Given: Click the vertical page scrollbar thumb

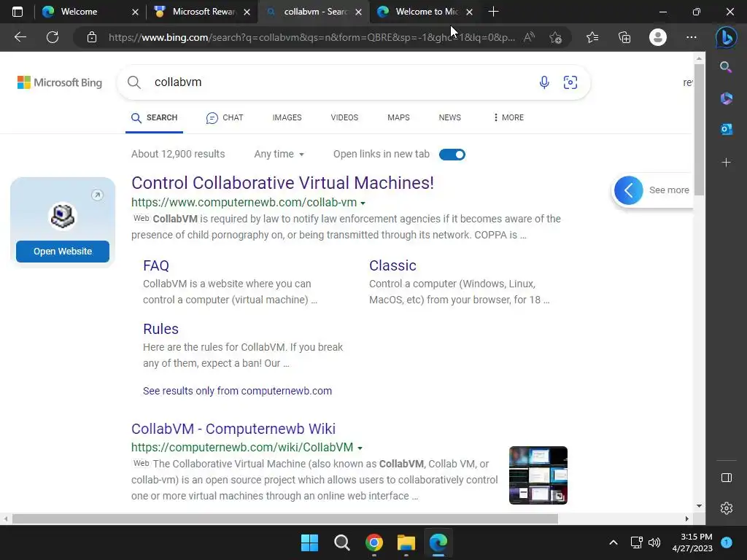Looking at the screenshot, I should (699, 130).
